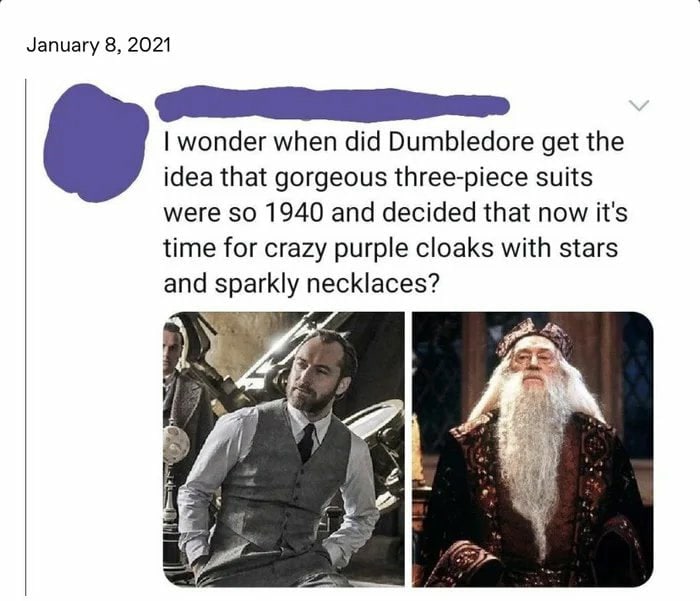
Task: Click the wizard's patterned hat
Action: 534,338
